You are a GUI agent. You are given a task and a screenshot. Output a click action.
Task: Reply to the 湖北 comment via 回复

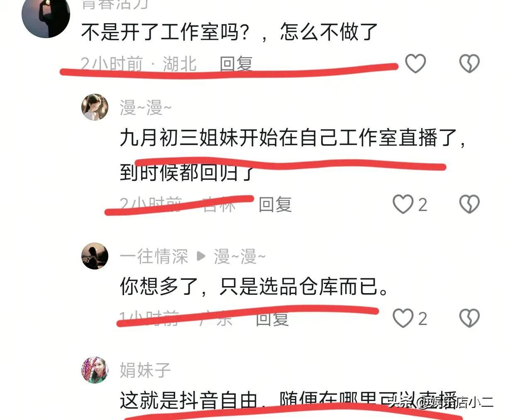coord(236,64)
